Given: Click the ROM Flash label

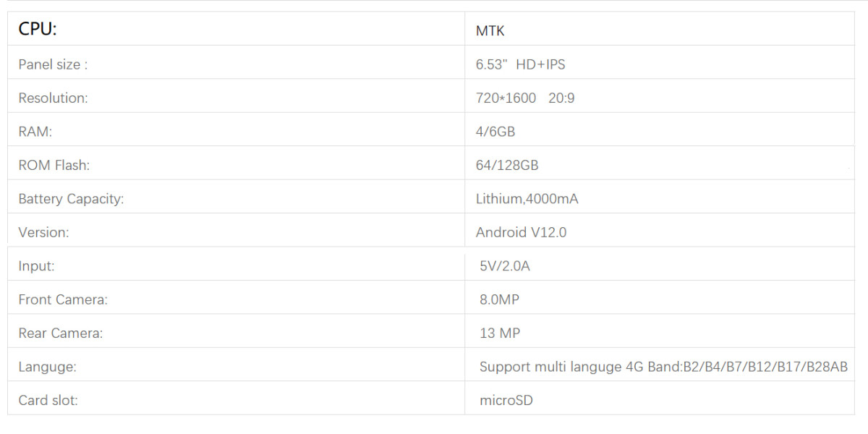Looking at the screenshot, I should (54, 166).
